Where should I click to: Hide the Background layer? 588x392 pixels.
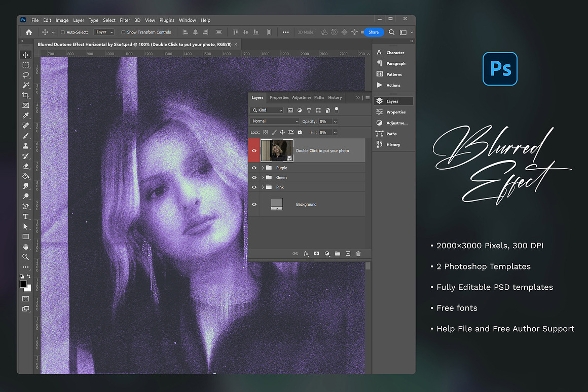coord(254,205)
